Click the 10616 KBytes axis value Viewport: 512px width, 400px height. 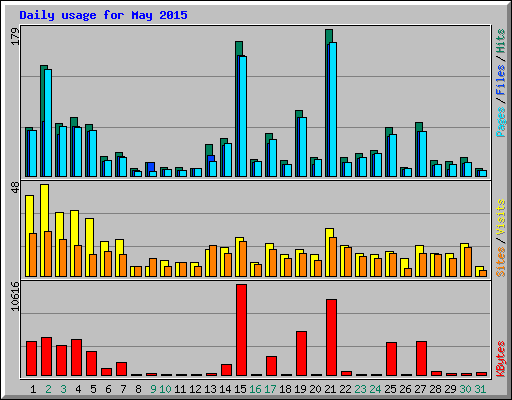click(15, 296)
